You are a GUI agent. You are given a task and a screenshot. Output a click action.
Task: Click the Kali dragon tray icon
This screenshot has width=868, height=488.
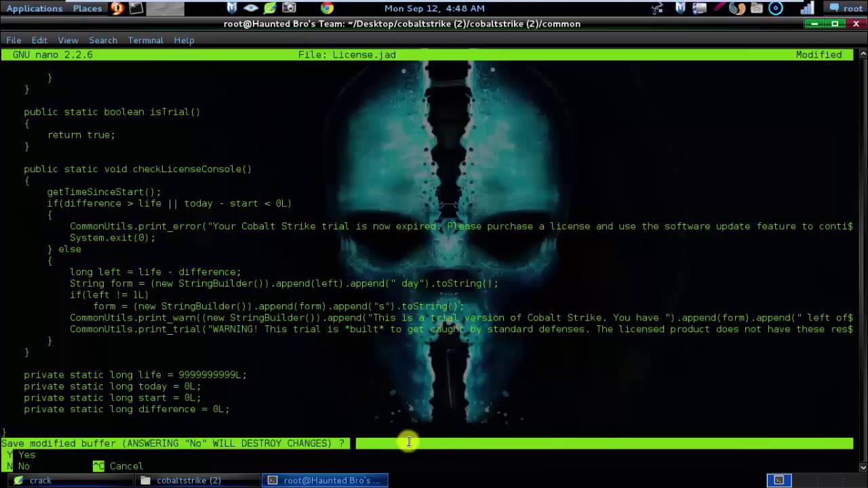pos(658,8)
